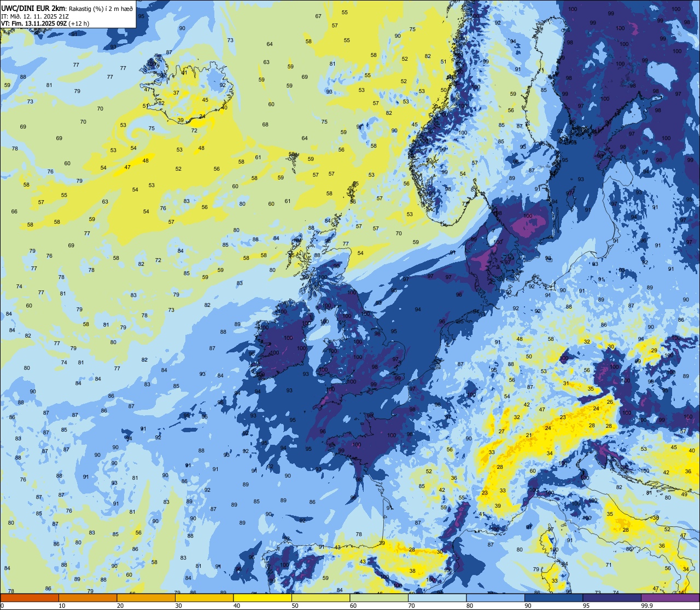
Task: Click the dark navy 95–99.9 legend swatch
Action: (612, 597)
